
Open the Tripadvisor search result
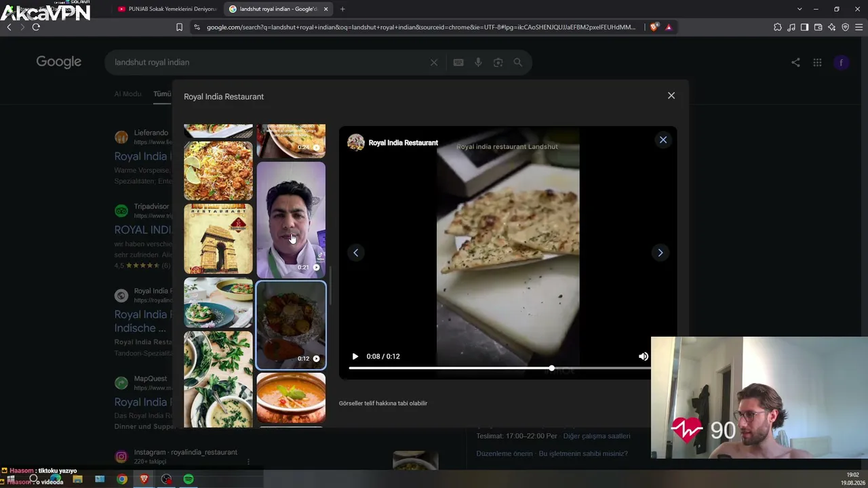click(143, 230)
